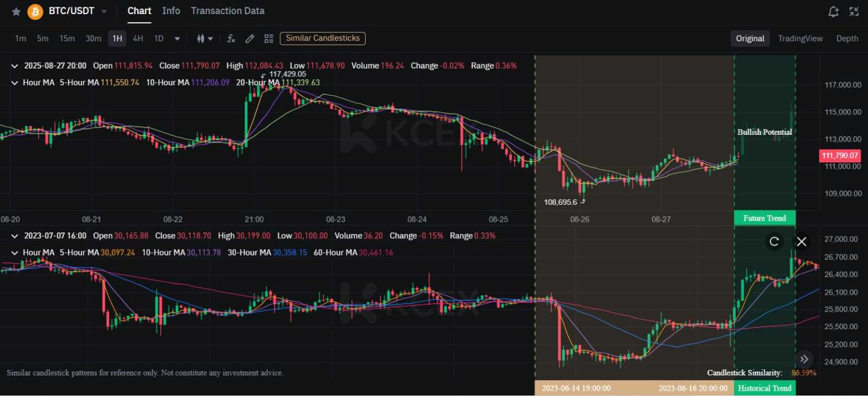
Task: Select the 4H timeframe
Action: point(138,38)
